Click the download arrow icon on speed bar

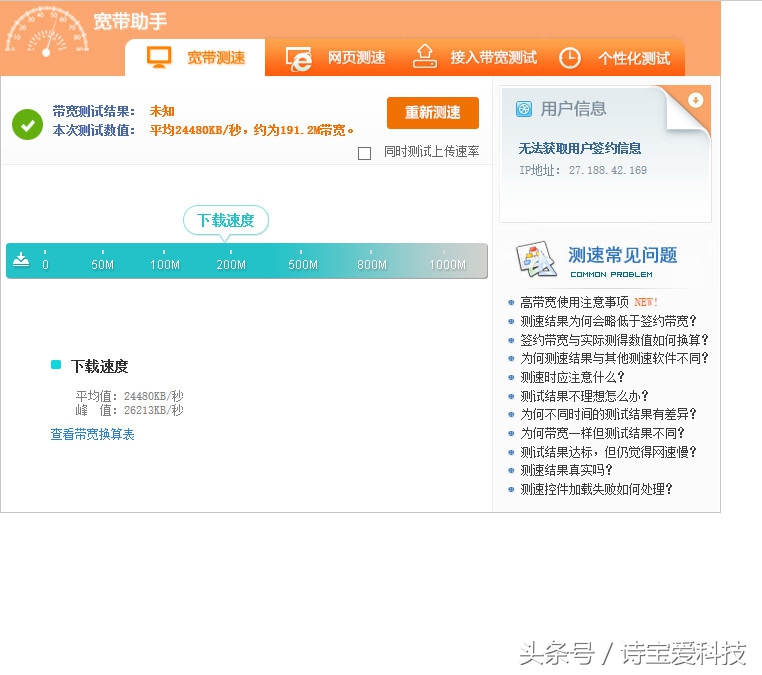[x=21, y=260]
